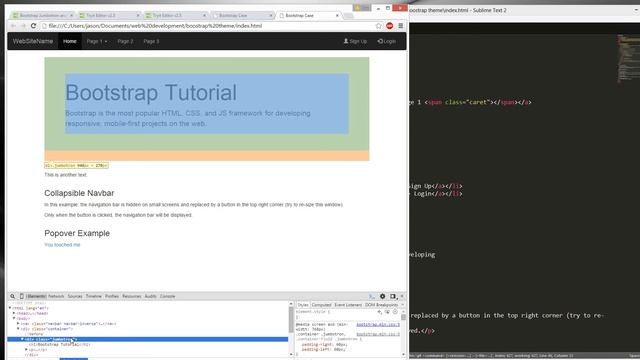Click the browser forward arrow
The height and width of the screenshot is (360, 640).
(x=23, y=26)
